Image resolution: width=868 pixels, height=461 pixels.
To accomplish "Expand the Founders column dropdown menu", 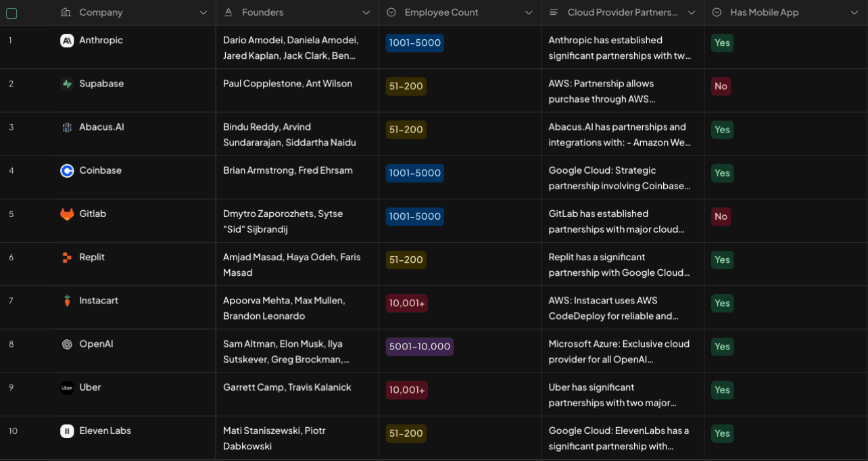I will point(366,13).
